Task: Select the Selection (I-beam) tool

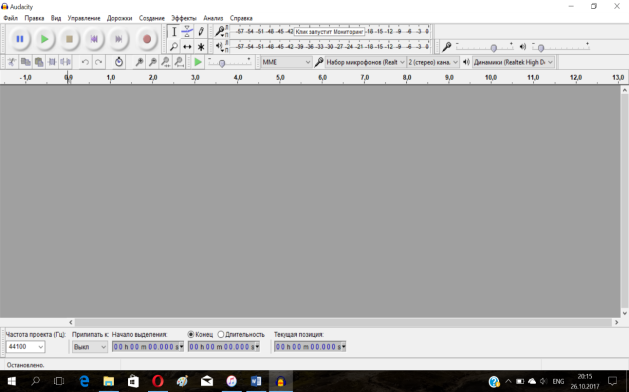Action: (x=174, y=31)
